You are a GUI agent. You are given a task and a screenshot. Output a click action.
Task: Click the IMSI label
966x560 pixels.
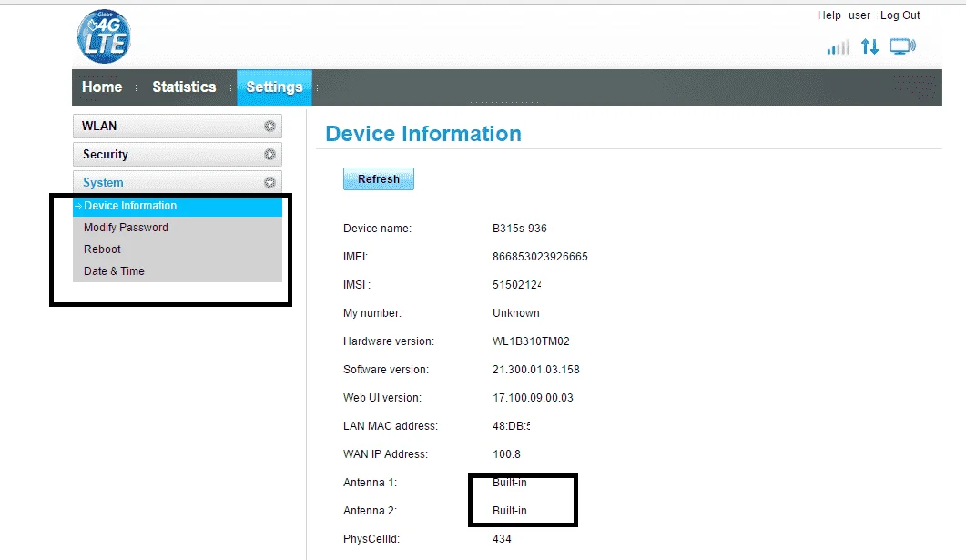(x=357, y=285)
